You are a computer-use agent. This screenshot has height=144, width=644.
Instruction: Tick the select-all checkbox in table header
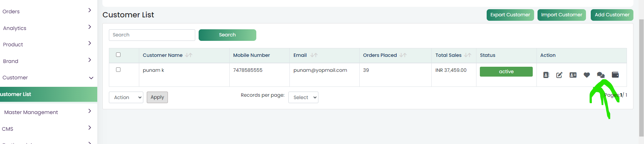pyautogui.click(x=118, y=54)
